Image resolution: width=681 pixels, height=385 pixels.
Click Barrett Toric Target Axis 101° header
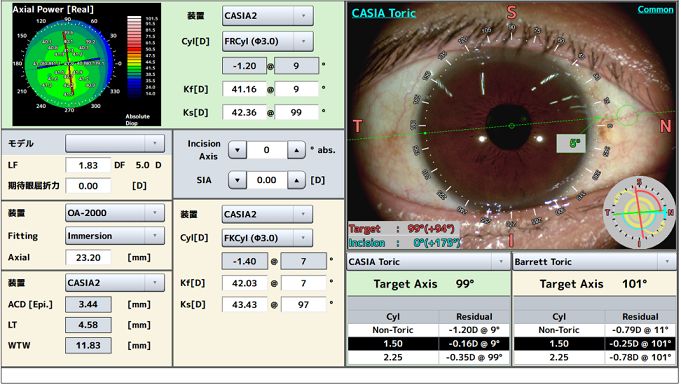click(595, 284)
